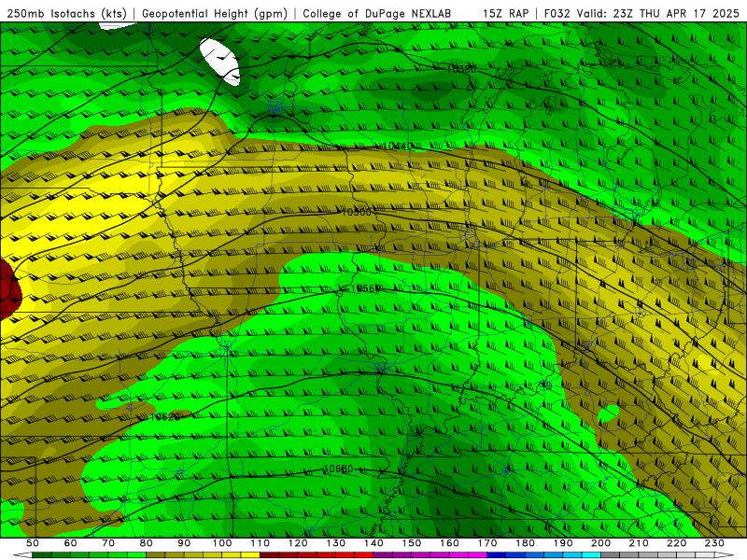Click the 10680 height contour label
The image size is (747, 560).
tap(338, 469)
